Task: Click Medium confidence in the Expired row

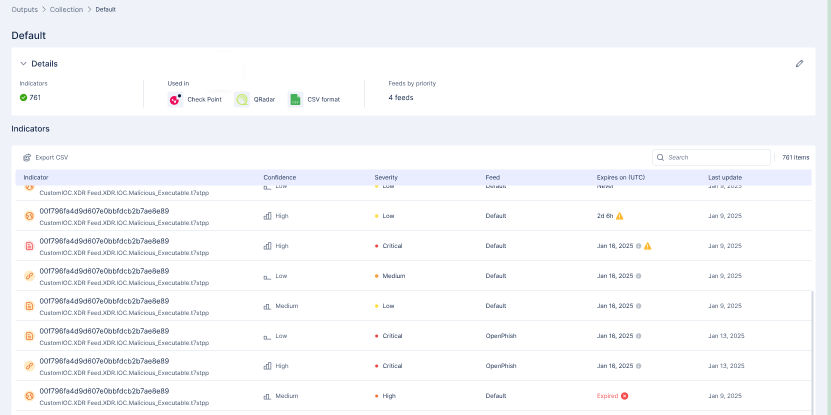Action: (x=287, y=396)
